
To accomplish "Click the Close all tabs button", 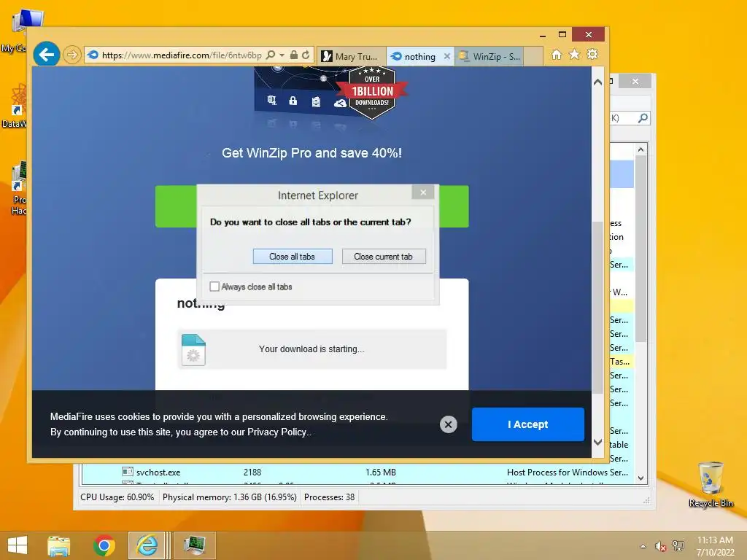I will pos(293,256).
